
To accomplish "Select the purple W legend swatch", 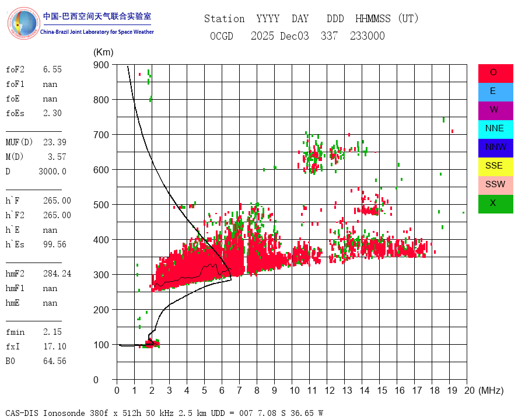I will [495, 111].
